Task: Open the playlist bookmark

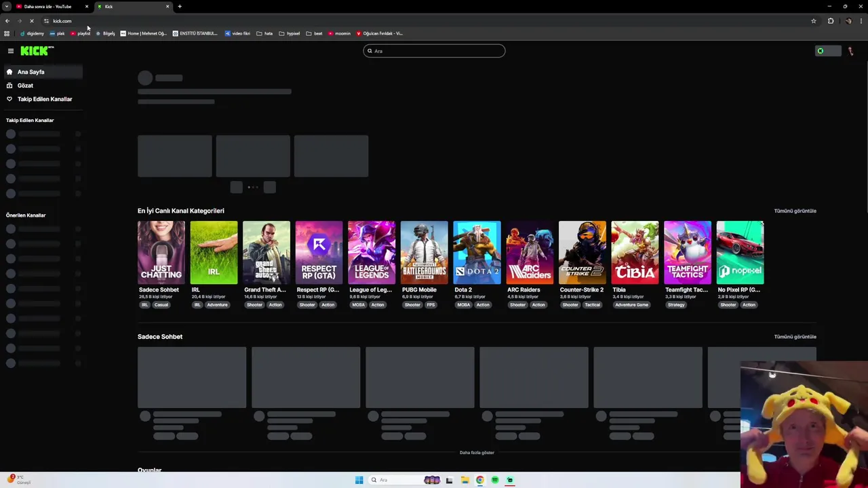Action: 81,33
